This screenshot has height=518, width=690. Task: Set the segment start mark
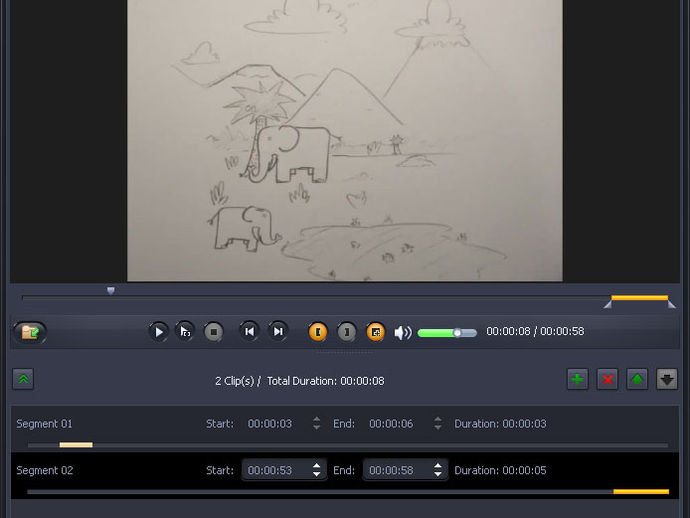[x=318, y=332]
